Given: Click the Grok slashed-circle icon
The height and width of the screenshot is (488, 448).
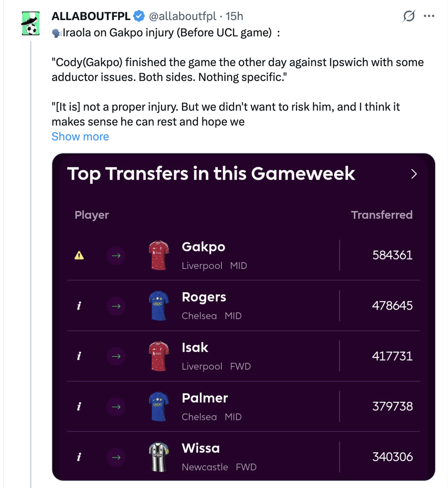Looking at the screenshot, I should [x=408, y=16].
